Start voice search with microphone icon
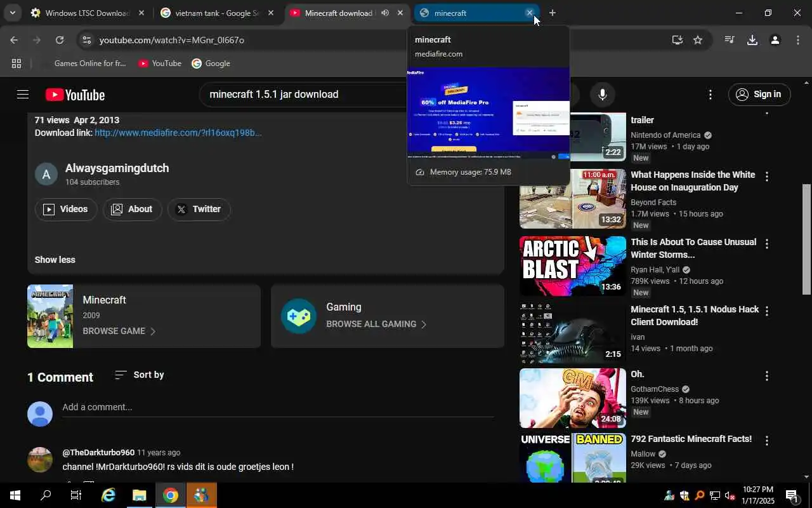 (602, 95)
